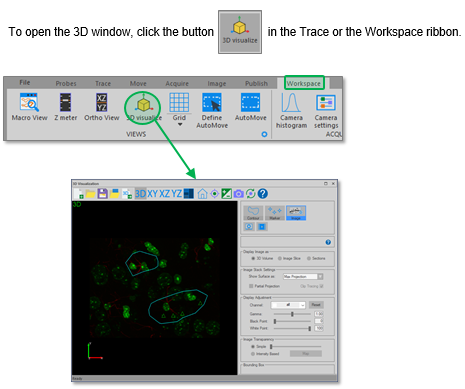This screenshot has width=465, height=389.
Task: Click the camera snapshot icon in 3D toolbar
Action: (x=238, y=193)
